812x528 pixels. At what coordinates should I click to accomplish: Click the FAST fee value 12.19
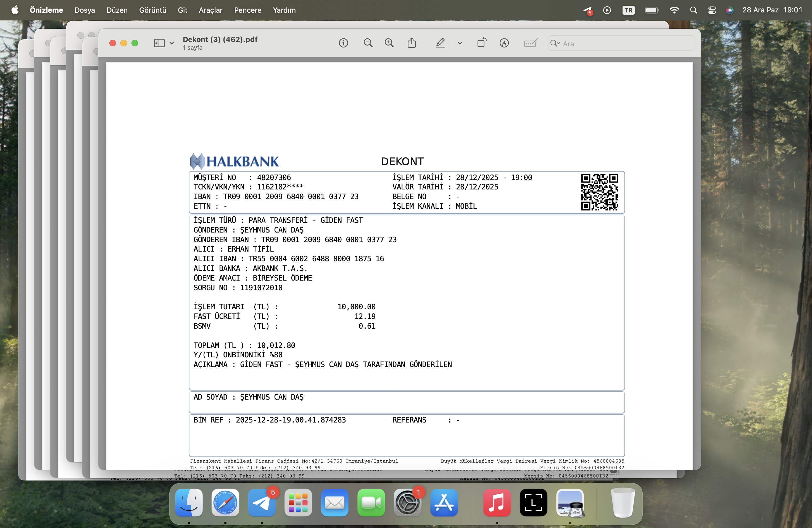pos(365,316)
